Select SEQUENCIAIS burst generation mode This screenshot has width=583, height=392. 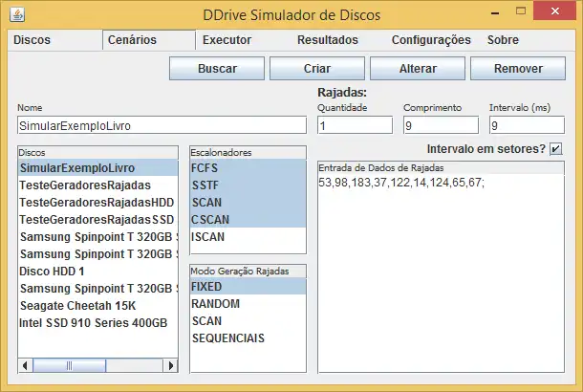tap(248, 338)
